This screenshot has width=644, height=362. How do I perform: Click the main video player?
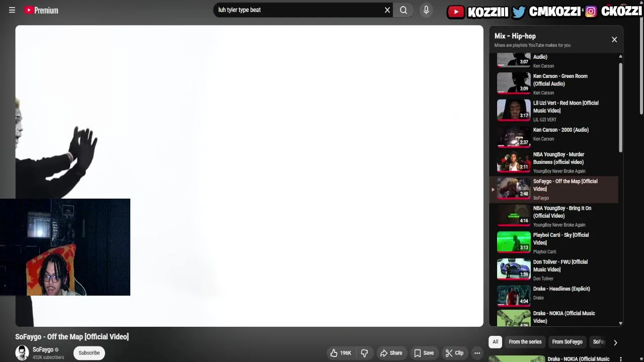click(249, 176)
